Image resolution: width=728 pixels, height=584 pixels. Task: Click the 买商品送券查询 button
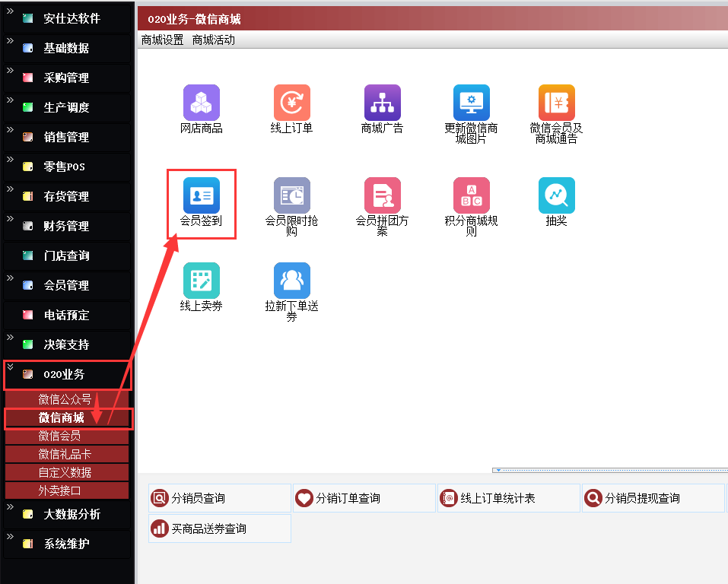pos(220,528)
